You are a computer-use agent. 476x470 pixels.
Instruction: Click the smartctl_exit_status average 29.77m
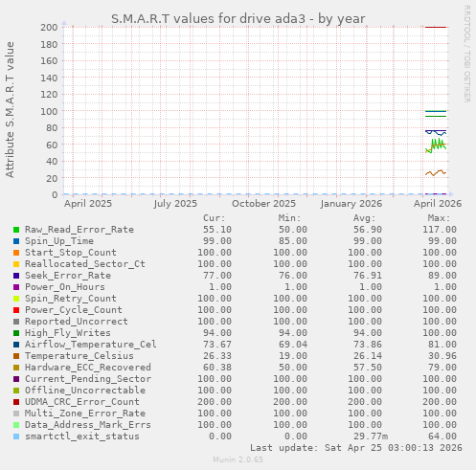pyautogui.click(x=371, y=436)
